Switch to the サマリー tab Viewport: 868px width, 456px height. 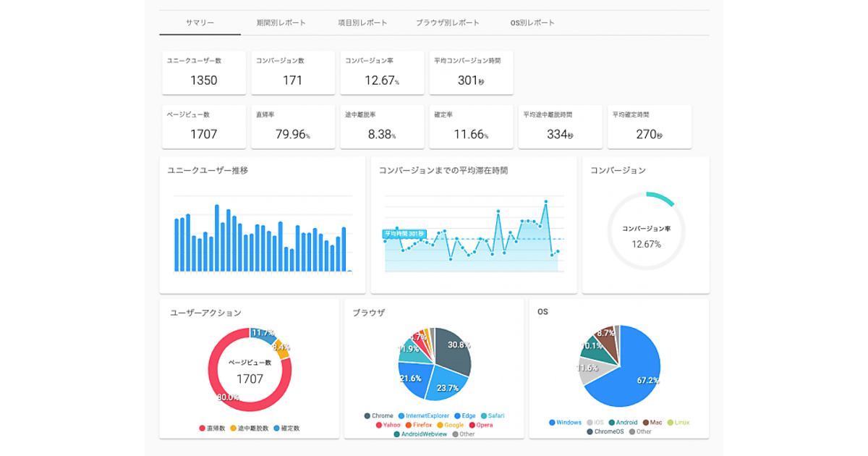tap(200, 22)
